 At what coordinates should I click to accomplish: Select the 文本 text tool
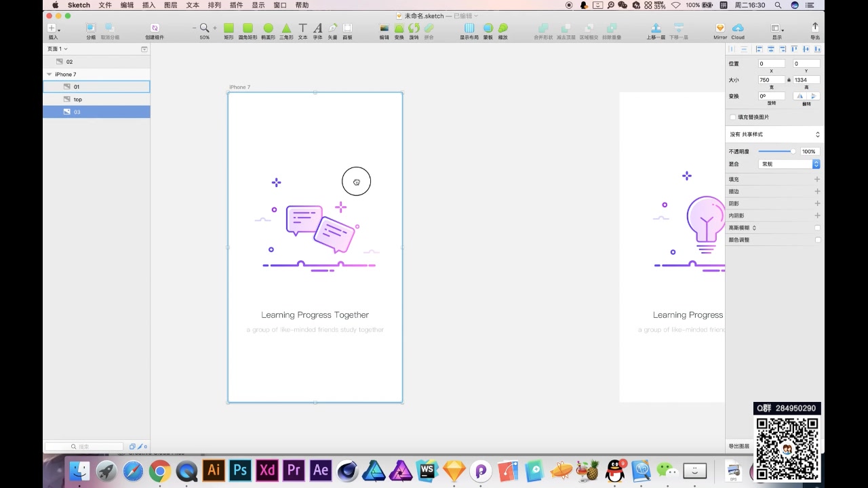[x=302, y=28]
